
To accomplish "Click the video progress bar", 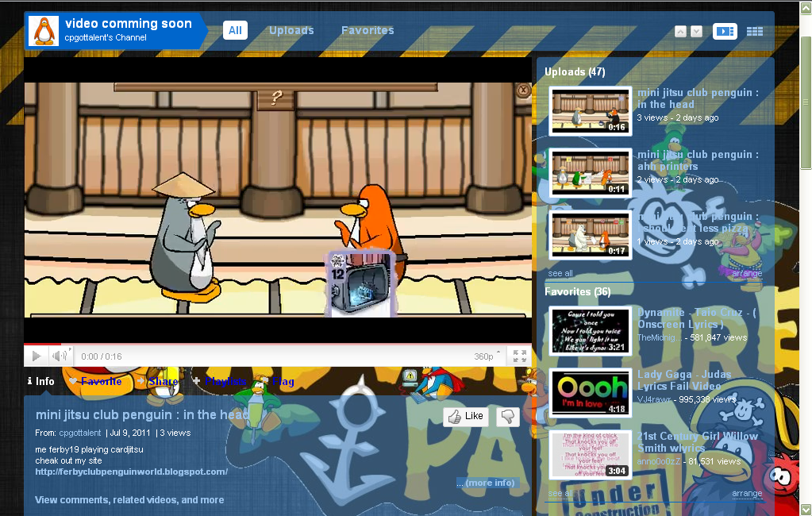I will click(278, 344).
